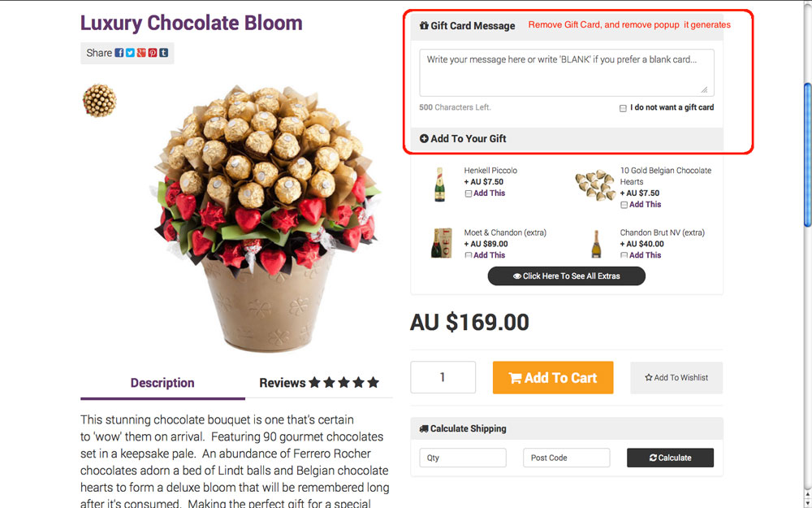
Task: Share the product via Google+
Action: (x=141, y=53)
